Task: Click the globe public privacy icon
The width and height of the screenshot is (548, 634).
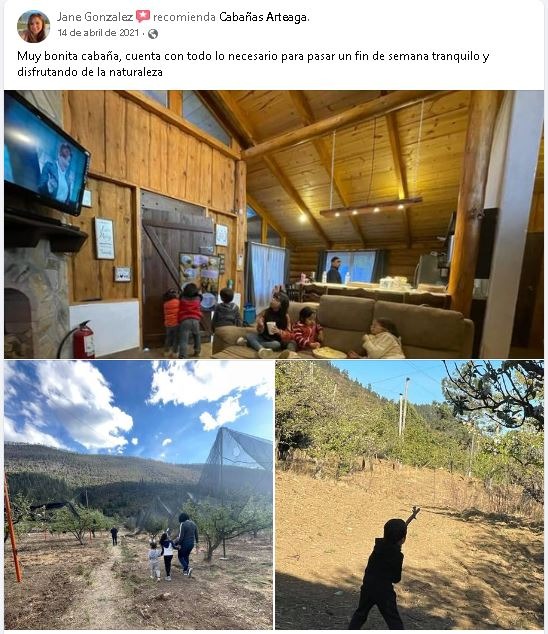Action: (153, 34)
